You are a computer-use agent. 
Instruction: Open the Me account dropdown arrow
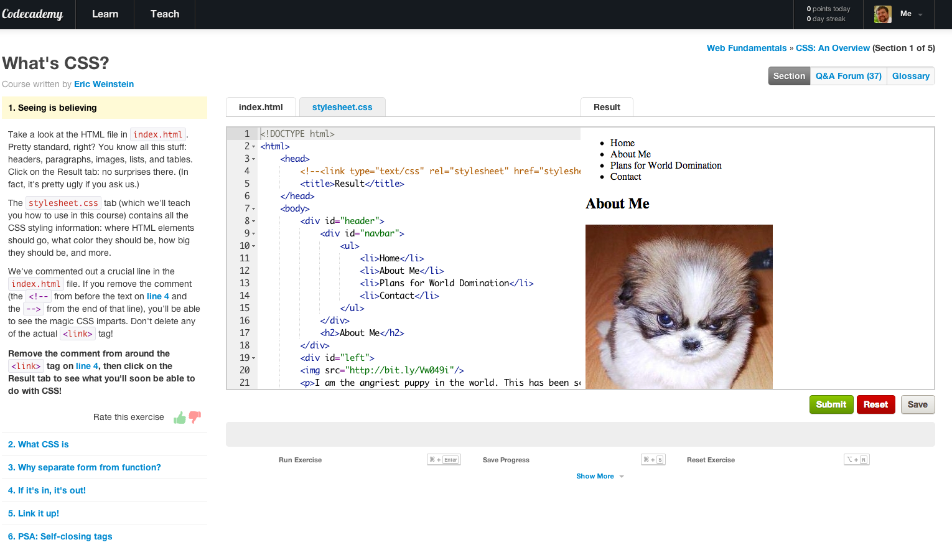pos(920,14)
